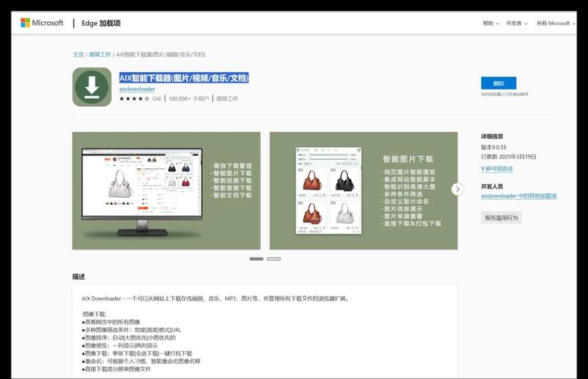Open the Edge 加载项 home title

[x=101, y=23]
